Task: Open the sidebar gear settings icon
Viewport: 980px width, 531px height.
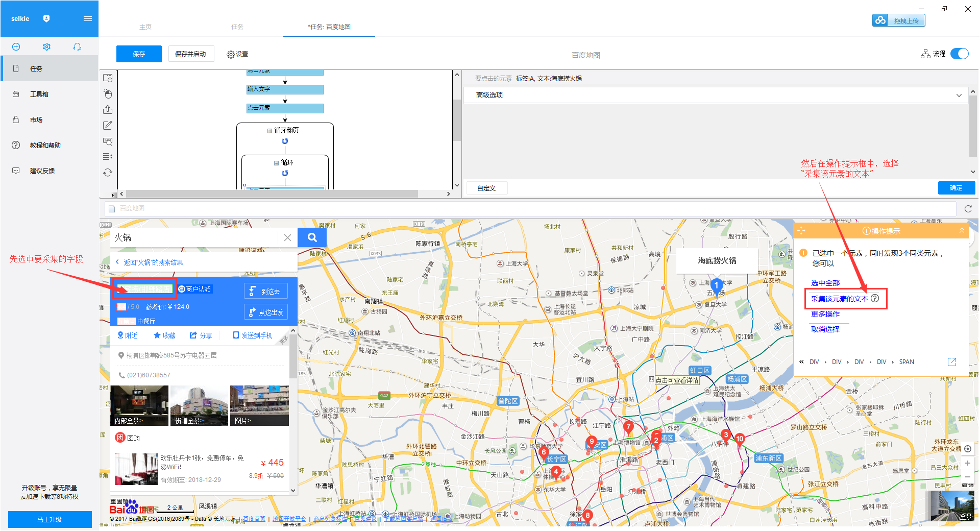Action: click(x=46, y=47)
